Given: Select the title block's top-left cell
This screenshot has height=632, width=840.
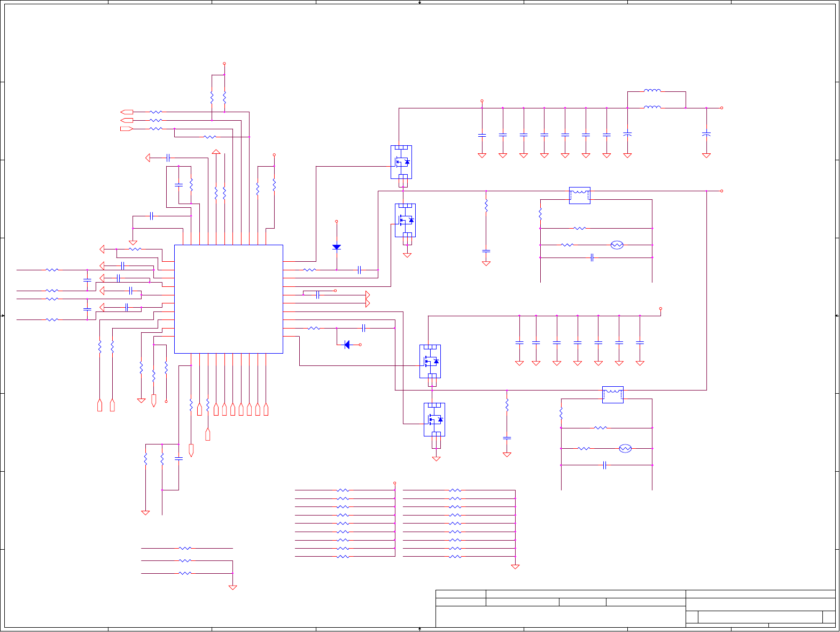Looking at the screenshot, I should click(x=461, y=594).
